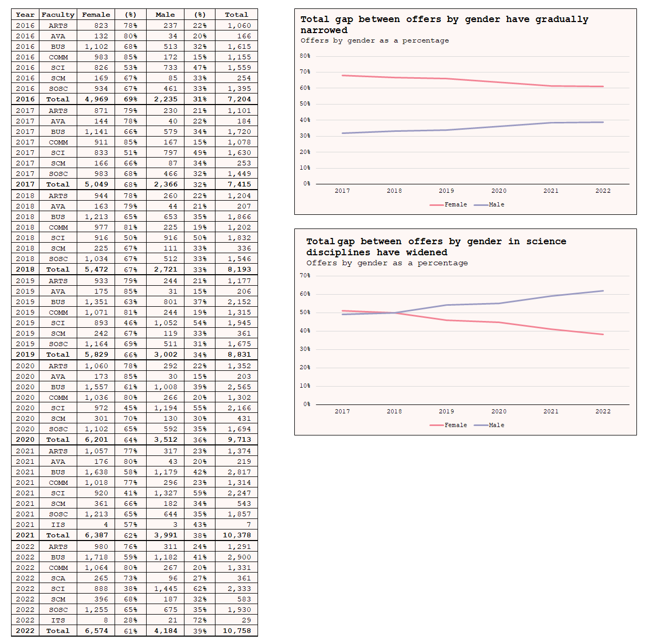Click the 2,247 SCI total cell
This screenshot has width=648, height=644.
click(x=236, y=493)
